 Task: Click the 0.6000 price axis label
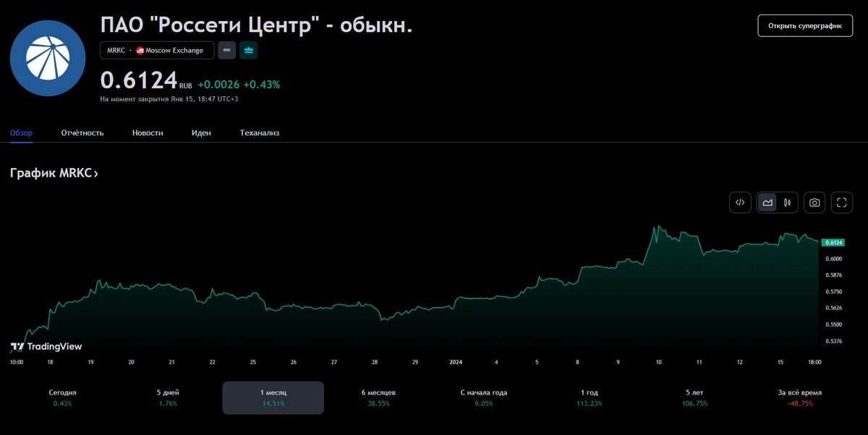click(x=833, y=258)
